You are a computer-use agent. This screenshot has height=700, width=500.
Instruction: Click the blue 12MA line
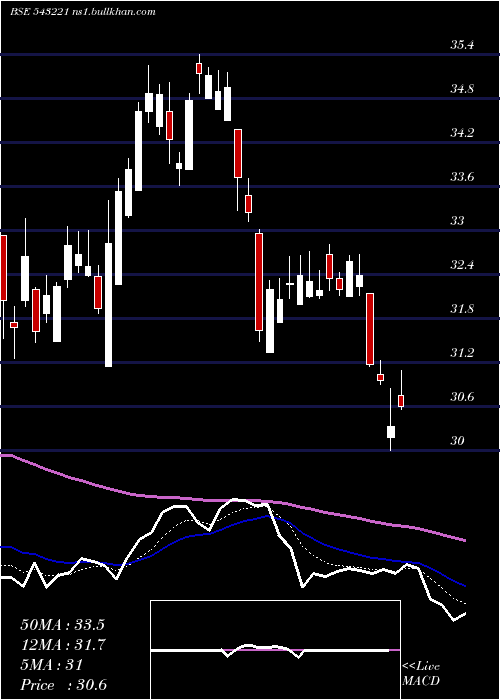tap(232, 524)
